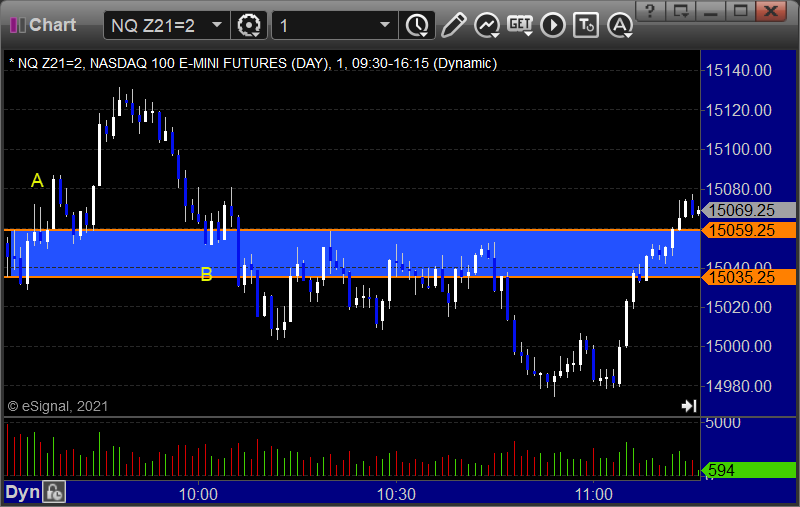Close the chart window

click(x=770, y=11)
